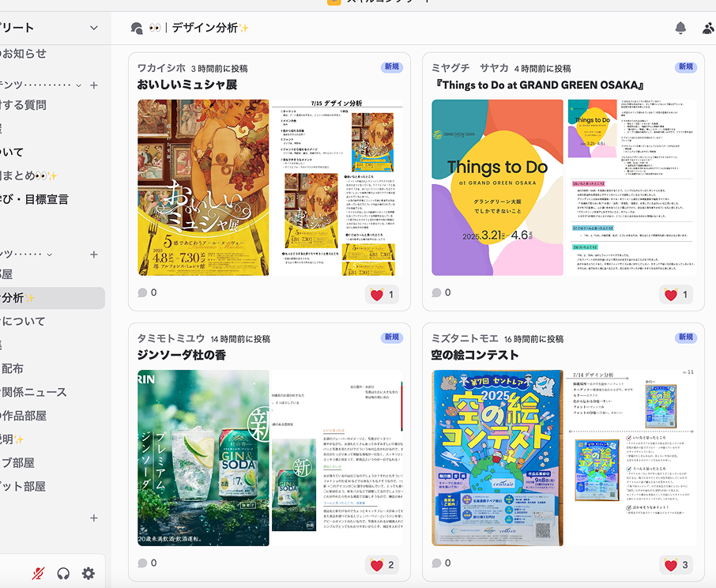Open the notification bell settings
The image size is (716, 588).
680,28
